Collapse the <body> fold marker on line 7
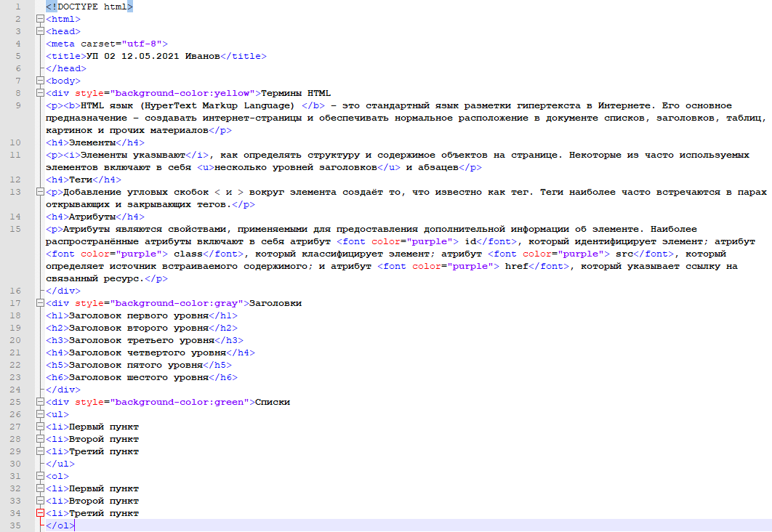The width and height of the screenshot is (772, 532). 41,81
